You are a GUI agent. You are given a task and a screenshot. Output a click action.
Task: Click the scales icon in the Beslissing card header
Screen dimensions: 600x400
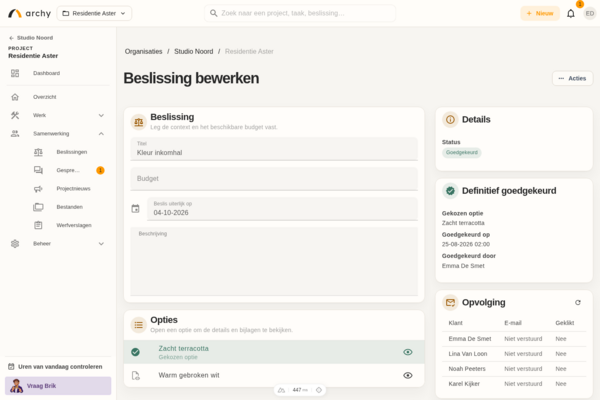pos(139,122)
